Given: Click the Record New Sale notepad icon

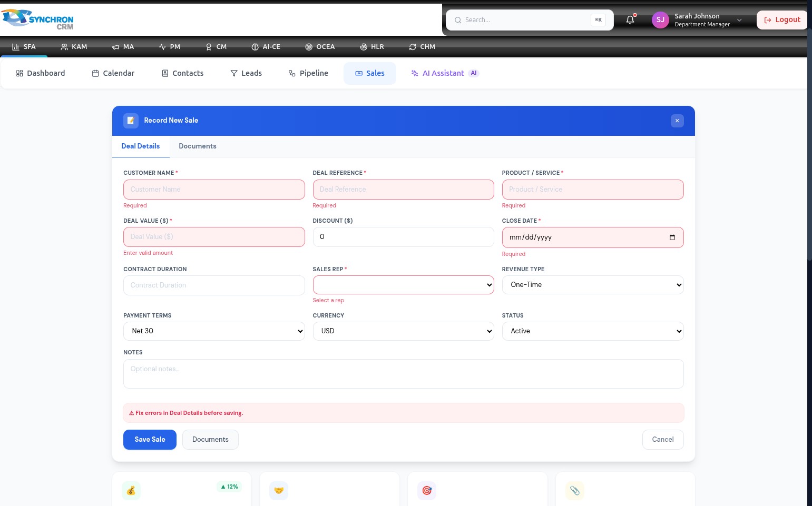Looking at the screenshot, I should 131,121.
